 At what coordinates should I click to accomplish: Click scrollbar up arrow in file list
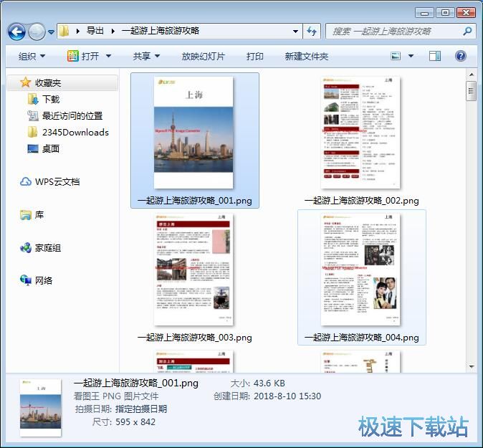(472, 75)
